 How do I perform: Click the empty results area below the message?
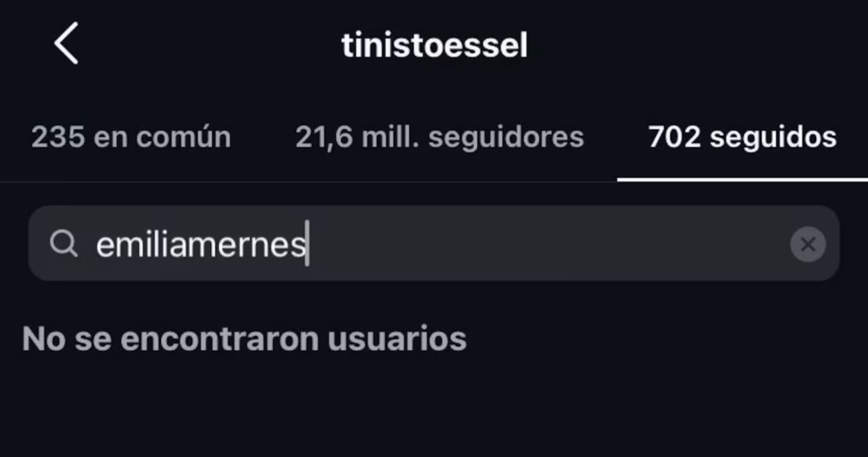pyautogui.click(x=434, y=407)
